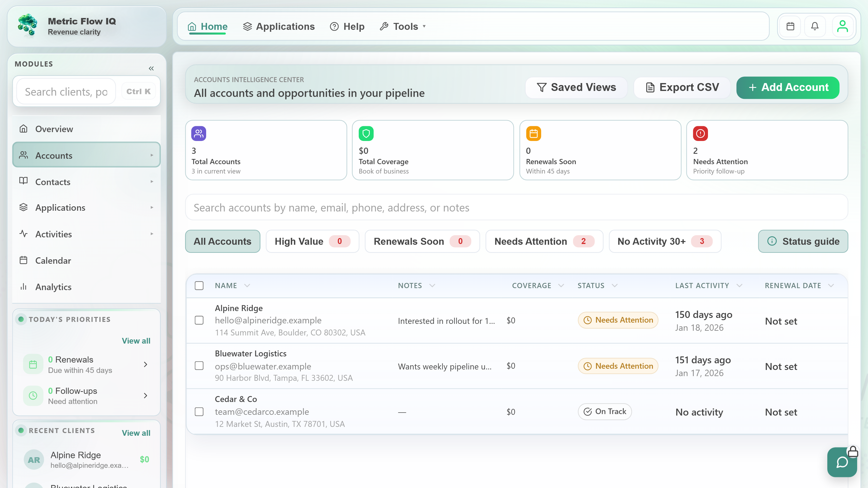Click the Renewals calendar icon in Today's Priorities

click(x=33, y=365)
